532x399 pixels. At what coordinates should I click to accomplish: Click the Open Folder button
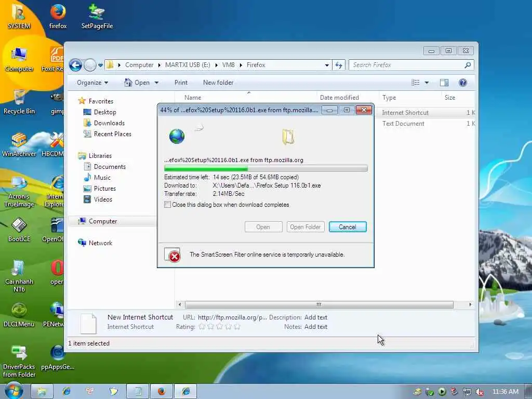305,227
